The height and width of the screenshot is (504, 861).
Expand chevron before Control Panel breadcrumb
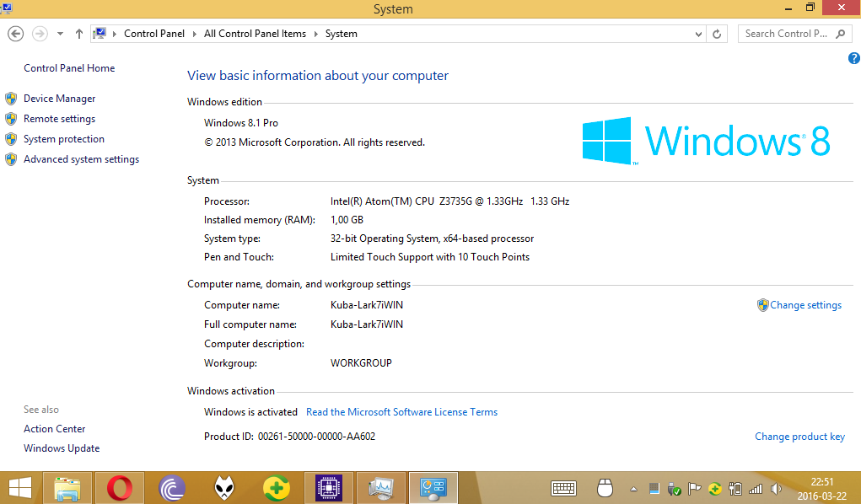click(115, 34)
